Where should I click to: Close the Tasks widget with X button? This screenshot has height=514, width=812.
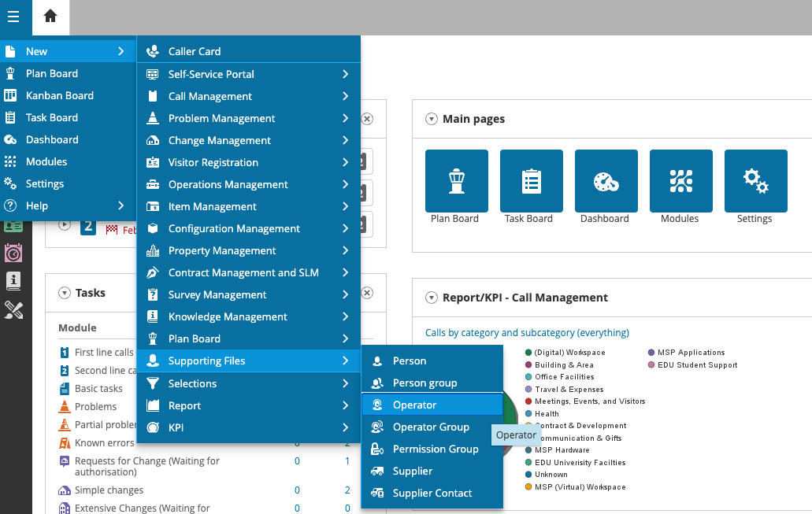pyautogui.click(x=366, y=293)
